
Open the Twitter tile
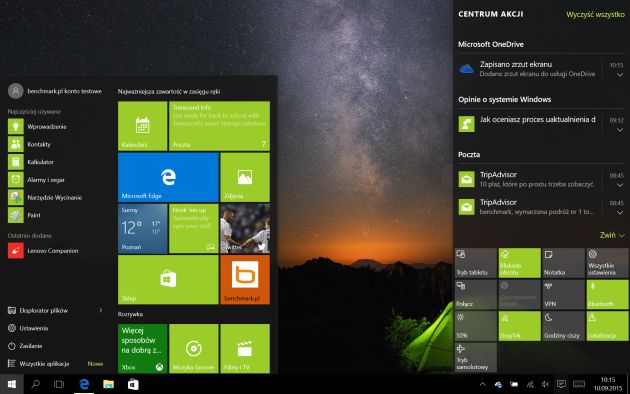[x=245, y=229]
